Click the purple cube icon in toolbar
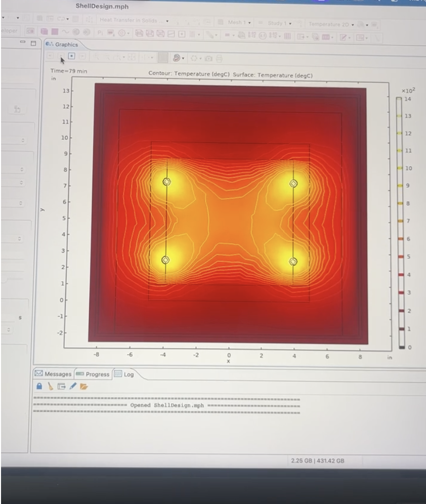Image resolution: width=426 pixels, height=504 pixels. pyautogui.click(x=44, y=31)
